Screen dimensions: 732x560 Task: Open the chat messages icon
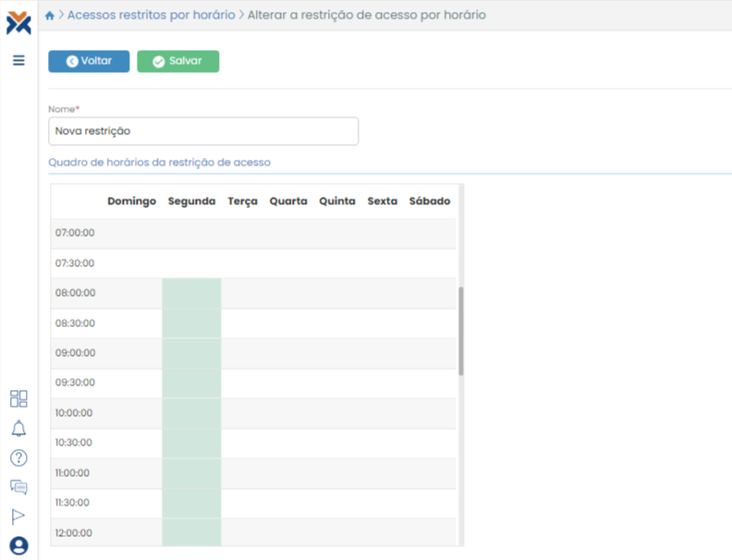tap(18, 487)
